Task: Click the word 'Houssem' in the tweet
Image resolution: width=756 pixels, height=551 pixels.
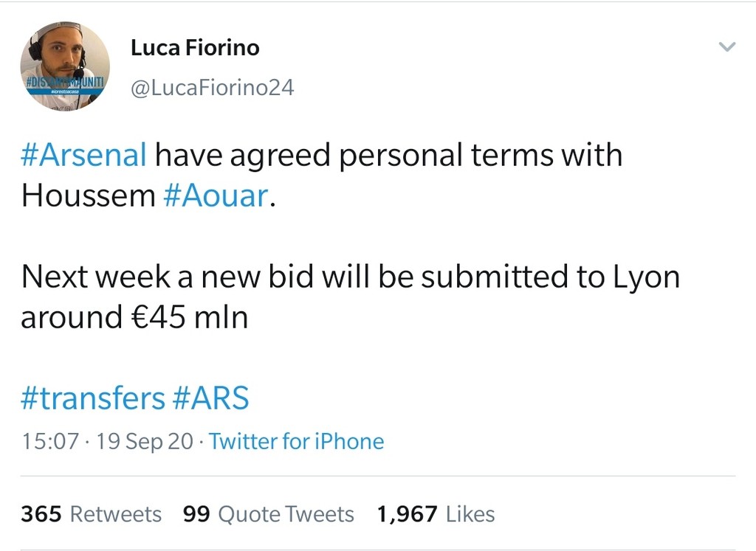Action: pos(88,196)
